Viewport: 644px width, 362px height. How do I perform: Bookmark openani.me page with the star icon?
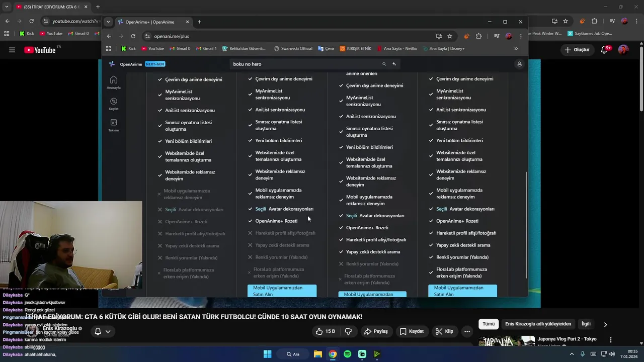[450, 36]
